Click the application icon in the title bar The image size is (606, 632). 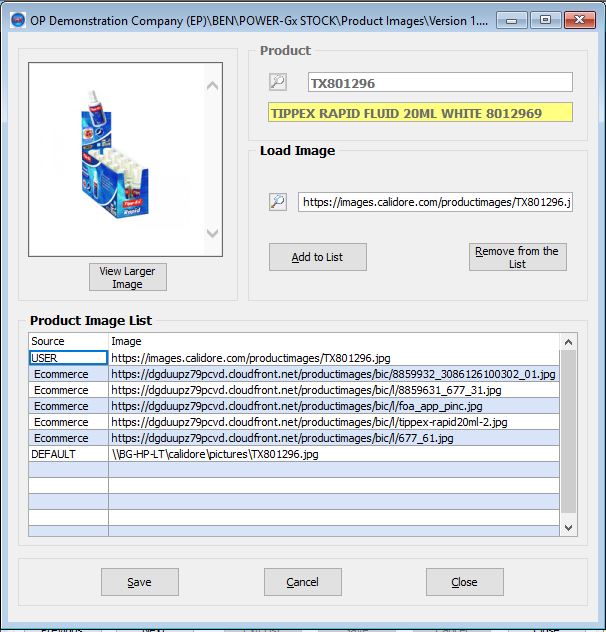tap(15, 19)
